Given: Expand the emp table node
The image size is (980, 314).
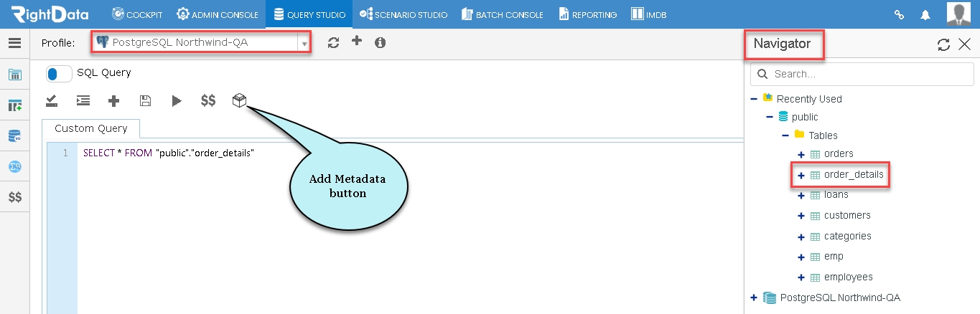Looking at the screenshot, I should pyautogui.click(x=801, y=257).
